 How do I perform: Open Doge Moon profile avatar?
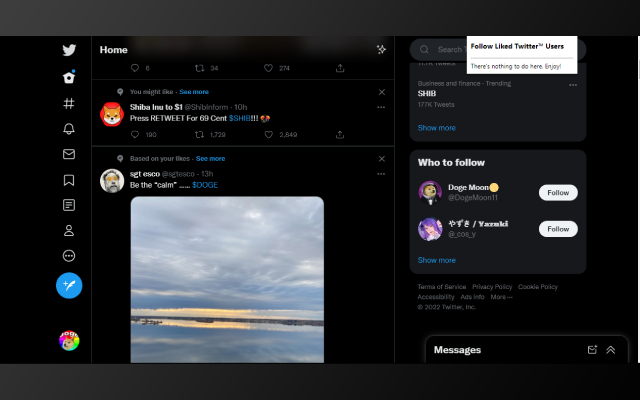click(430, 193)
